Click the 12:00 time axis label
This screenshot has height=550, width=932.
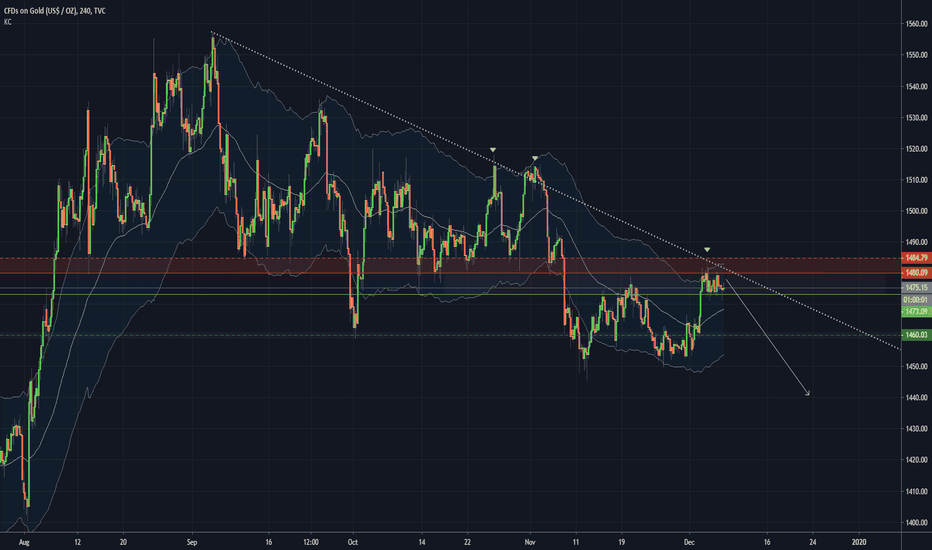(x=311, y=542)
